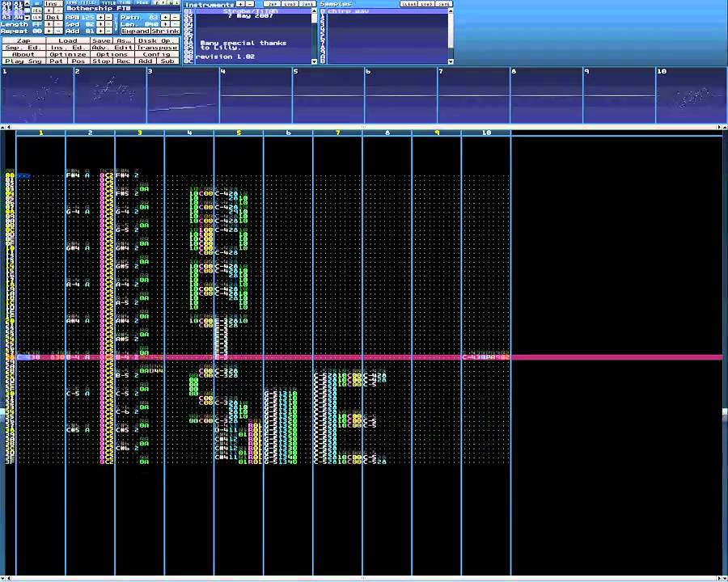Screen dimensions: 728x582
Task: Increase instrument count with Instruments plus
Action: pyautogui.click(x=240, y=4)
